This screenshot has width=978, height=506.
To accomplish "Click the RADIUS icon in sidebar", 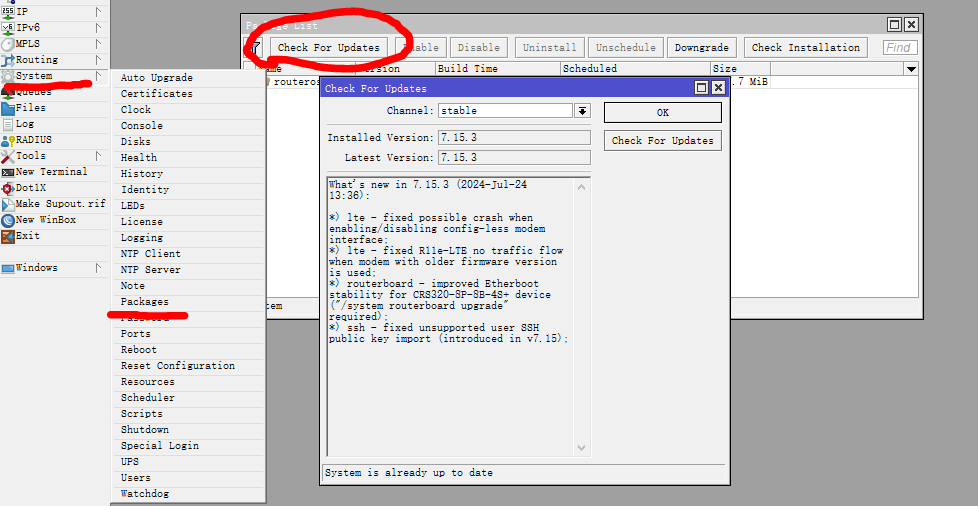I will pyautogui.click(x=7, y=140).
